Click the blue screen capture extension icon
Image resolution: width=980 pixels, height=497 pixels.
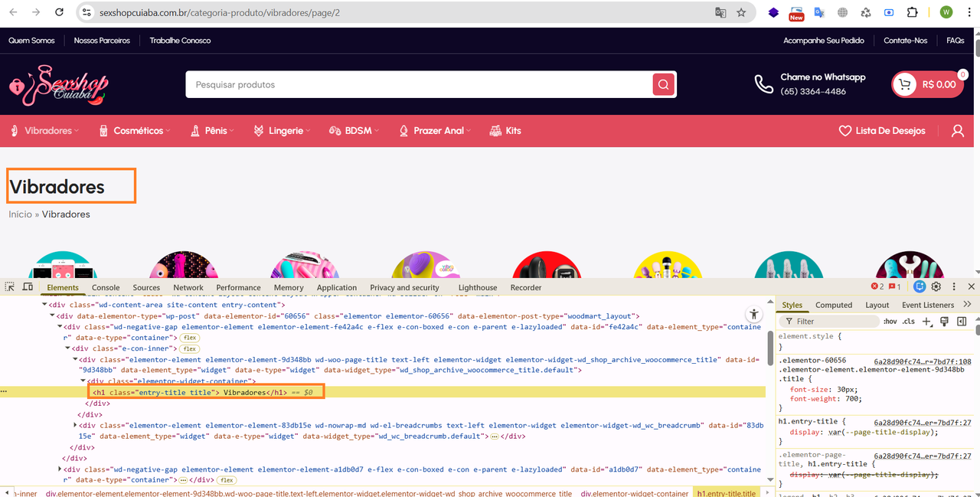coord(889,12)
